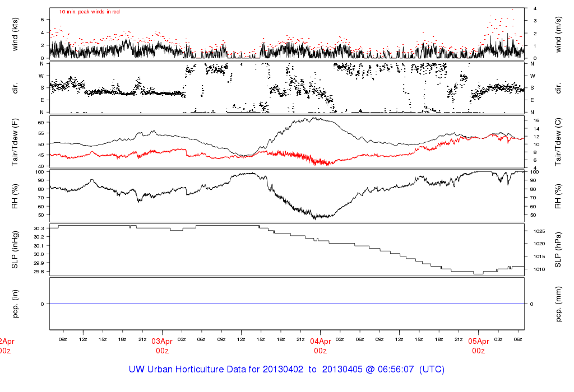The width and height of the screenshot is (574, 392).
Task: Click the 'wind (kts)' axis label
Action: [15, 35]
